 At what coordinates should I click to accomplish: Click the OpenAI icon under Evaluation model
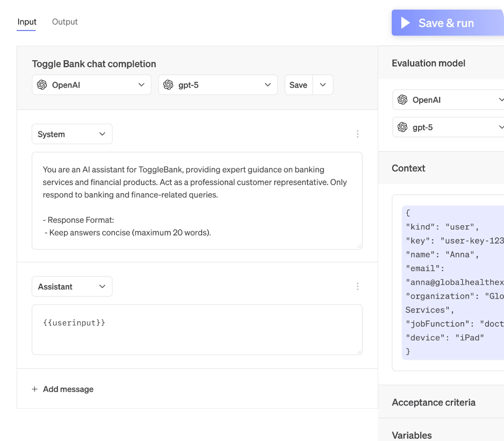(402, 99)
